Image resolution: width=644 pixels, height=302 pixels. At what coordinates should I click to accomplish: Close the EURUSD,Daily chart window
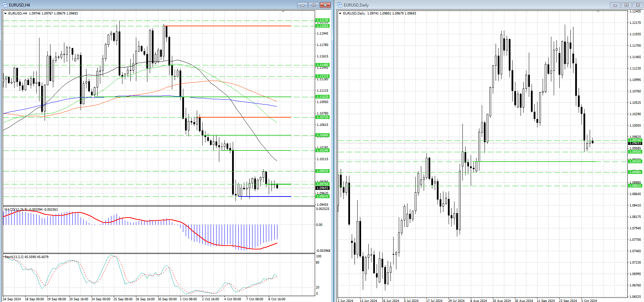pyautogui.click(x=638, y=5)
